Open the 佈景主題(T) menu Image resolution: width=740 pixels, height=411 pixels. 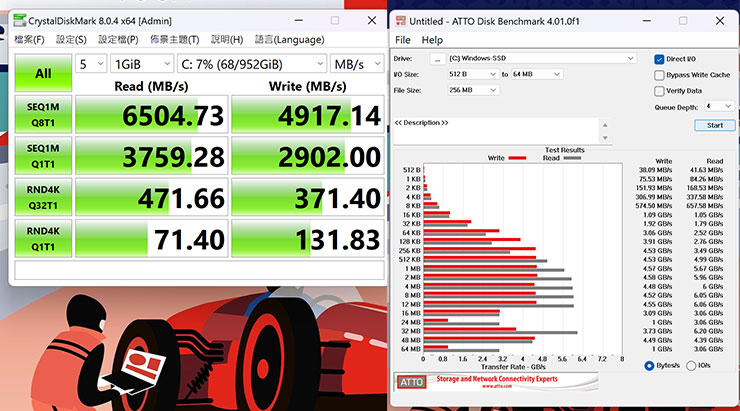click(x=175, y=40)
